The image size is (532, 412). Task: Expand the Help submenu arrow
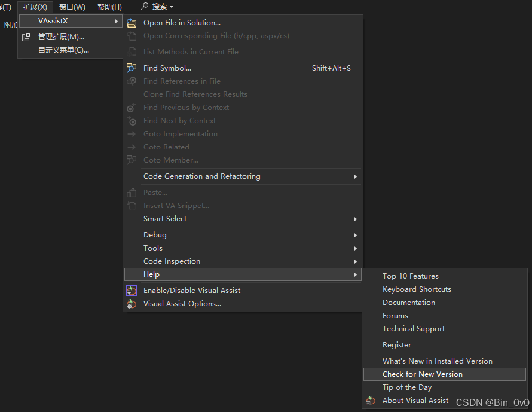coord(355,274)
